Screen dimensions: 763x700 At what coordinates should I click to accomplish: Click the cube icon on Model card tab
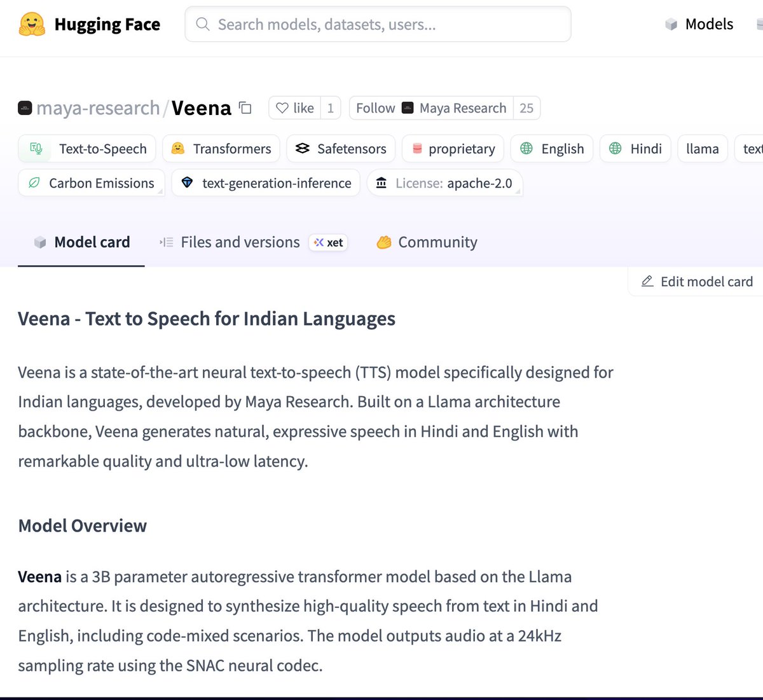[x=40, y=242]
